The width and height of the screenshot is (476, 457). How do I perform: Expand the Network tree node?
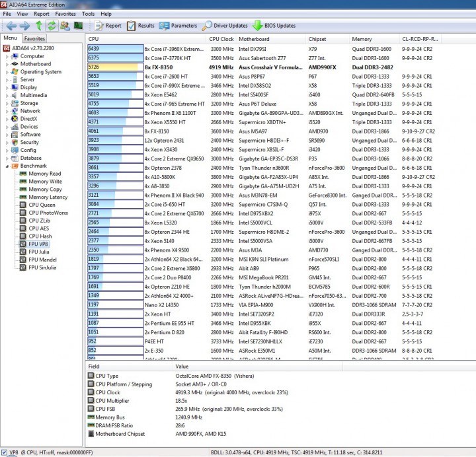coord(7,112)
